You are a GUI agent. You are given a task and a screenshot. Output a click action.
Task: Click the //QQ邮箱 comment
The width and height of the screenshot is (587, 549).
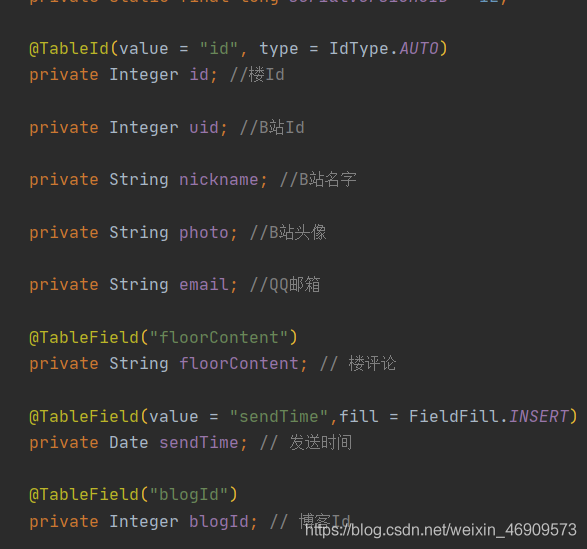click(x=285, y=285)
